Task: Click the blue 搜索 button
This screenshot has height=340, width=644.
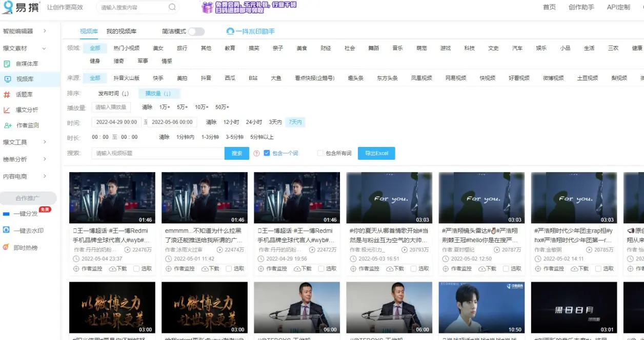Action: click(237, 153)
